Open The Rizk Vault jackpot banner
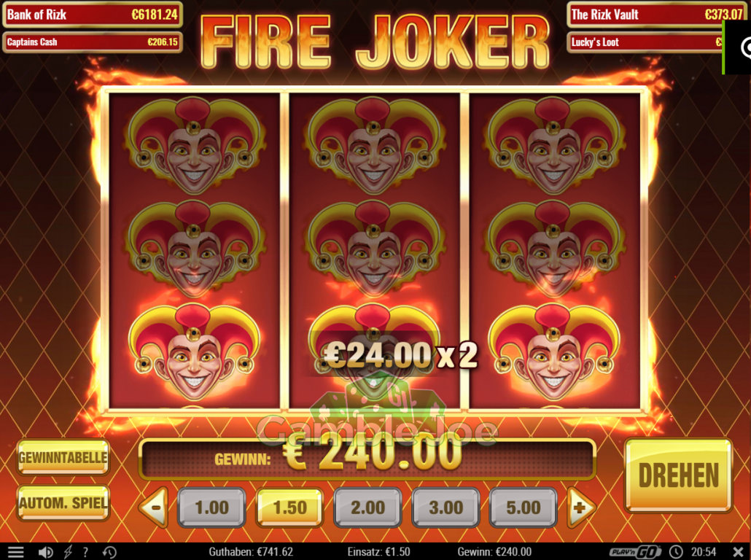This screenshot has height=560, width=751. point(656,15)
